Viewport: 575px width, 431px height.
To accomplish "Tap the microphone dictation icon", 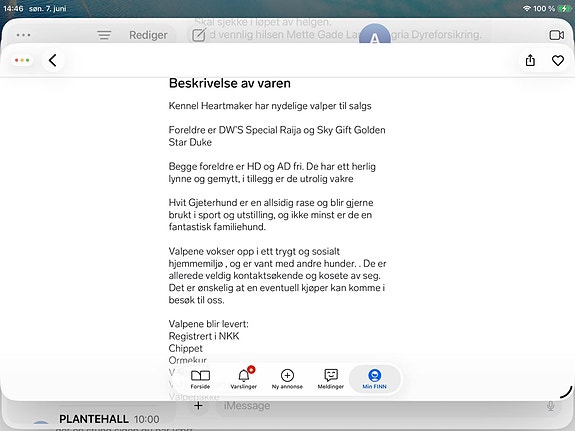I will coord(550,406).
